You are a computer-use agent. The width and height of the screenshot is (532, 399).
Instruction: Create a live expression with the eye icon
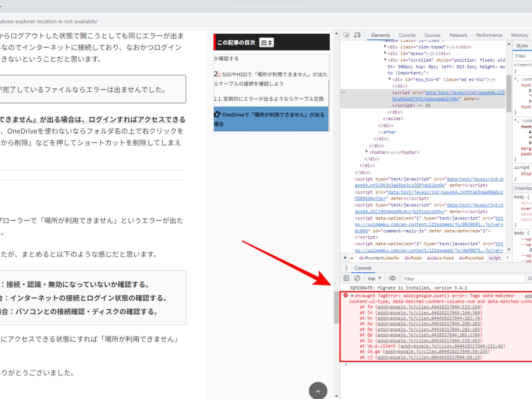tap(392, 278)
